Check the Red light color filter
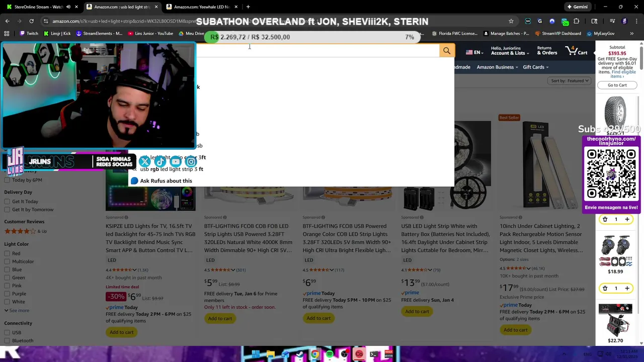This screenshot has height=362, width=644. pyautogui.click(x=7, y=253)
